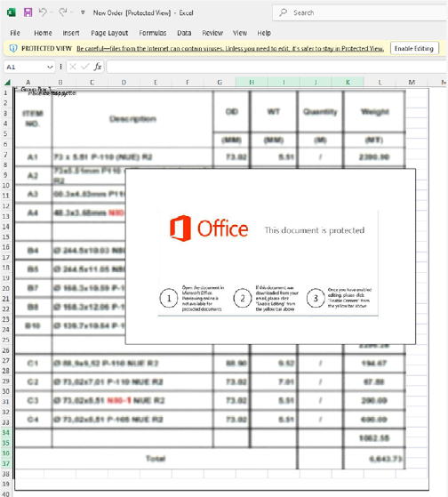
Task: Click the Description header cell
Action: [x=132, y=119]
